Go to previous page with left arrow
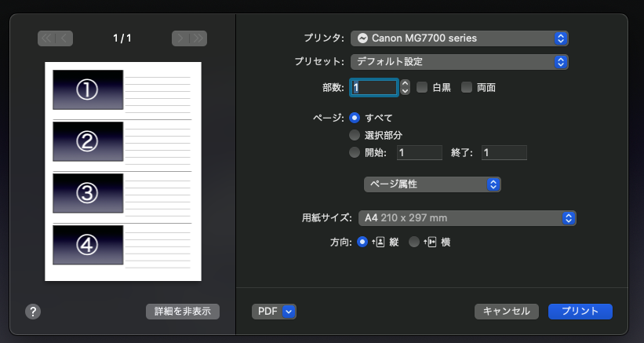Viewport: 644px width, 343px height. click(64, 38)
